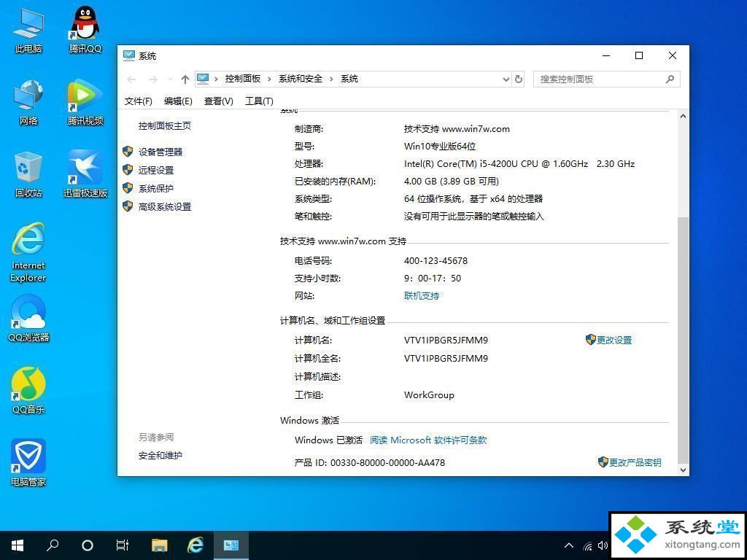Launch 腾讯视频 from the desktop
This screenshot has width=747, height=560.
click(85, 102)
